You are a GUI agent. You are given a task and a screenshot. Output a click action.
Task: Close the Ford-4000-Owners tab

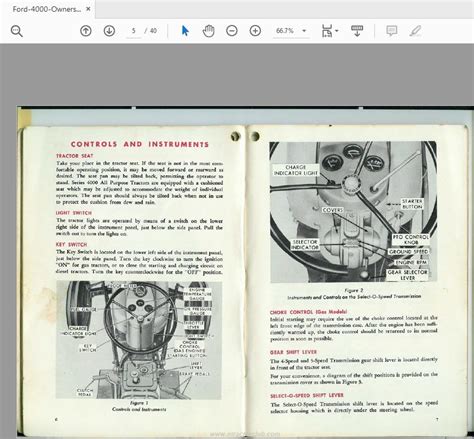pos(88,9)
